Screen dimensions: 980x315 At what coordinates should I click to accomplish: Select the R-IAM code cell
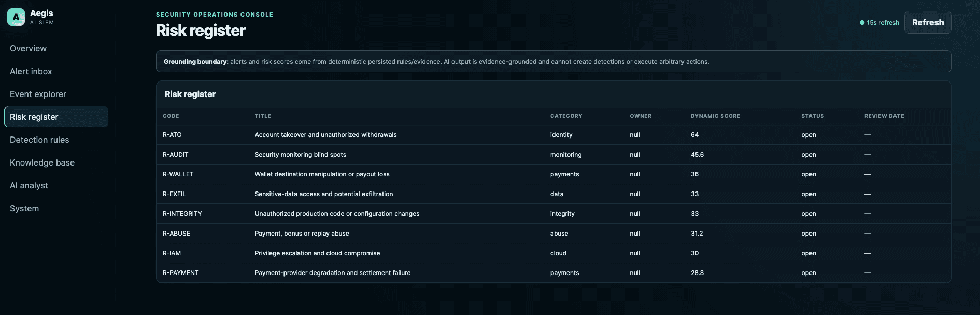click(172, 253)
